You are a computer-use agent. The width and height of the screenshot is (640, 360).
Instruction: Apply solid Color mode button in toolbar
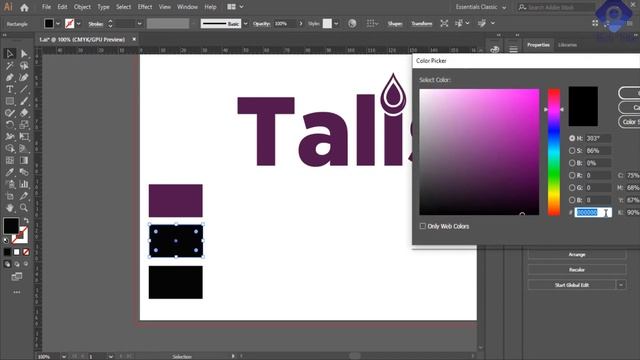(7, 252)
